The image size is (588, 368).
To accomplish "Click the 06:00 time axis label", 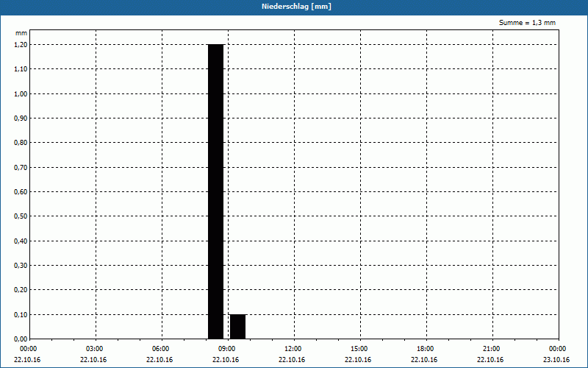I will click(x=162, y=349).
